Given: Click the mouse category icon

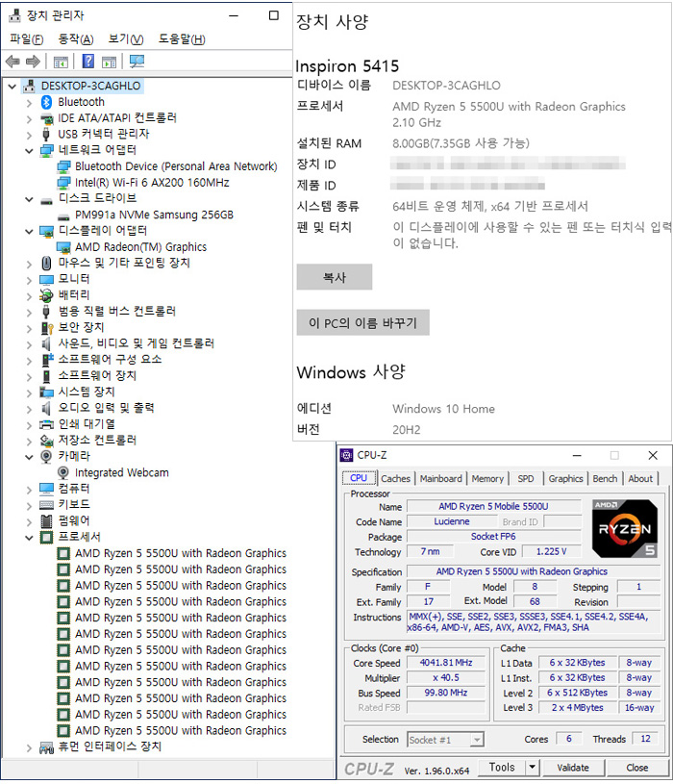Looking at the screenshot, I should pyautogui.click(x=46, y=263).
